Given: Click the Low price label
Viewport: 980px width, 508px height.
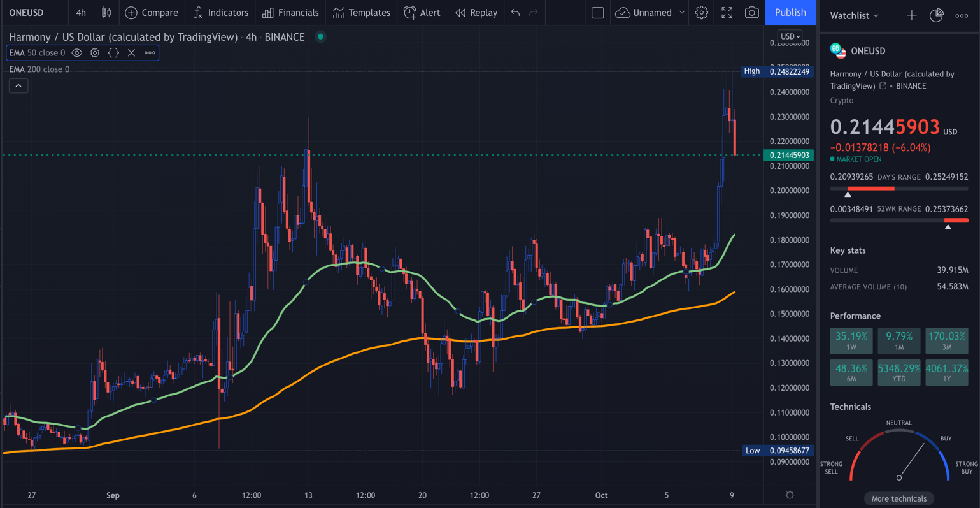Looking at the screenshot, I should click(x=778, y=451).
